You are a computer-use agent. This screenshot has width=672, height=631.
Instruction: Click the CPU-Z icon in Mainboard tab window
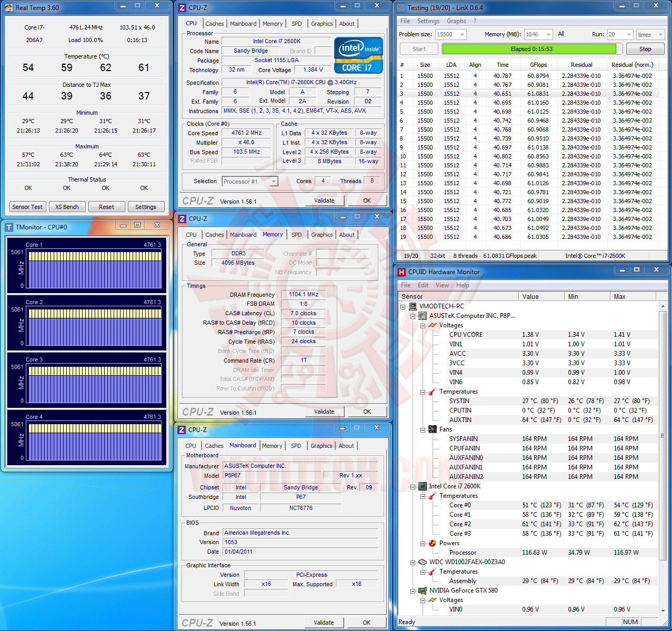(x=182, y=430)
